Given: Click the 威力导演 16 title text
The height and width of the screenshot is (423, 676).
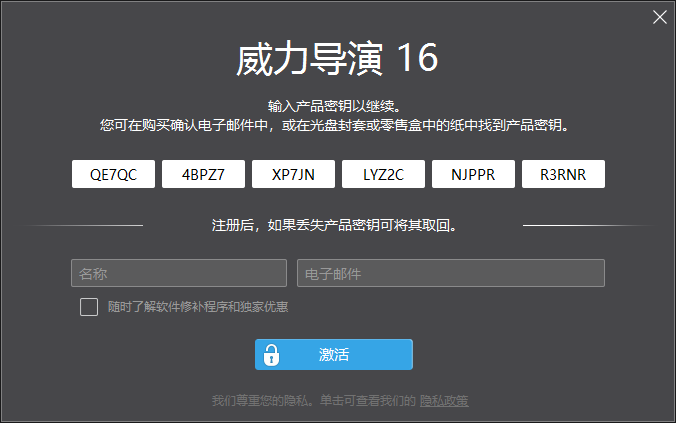Looking at the screenshot, I should 337,58.
